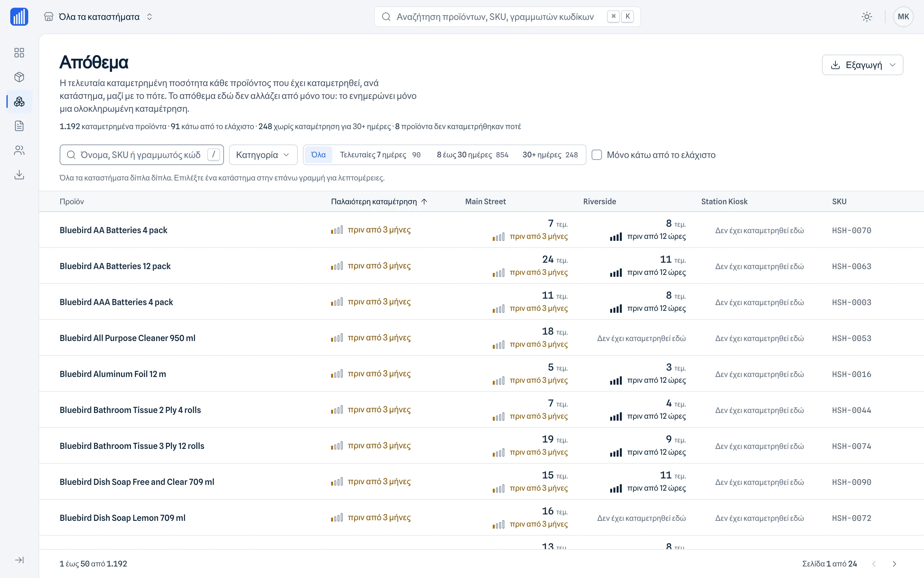Viewport: 924px width, 578px height.
Task: Click the Riverside column header
Action: [x=599, y=201]
